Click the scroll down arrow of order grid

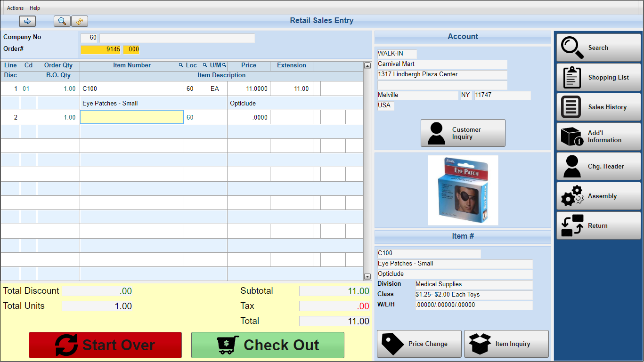[x=367, y=277]
